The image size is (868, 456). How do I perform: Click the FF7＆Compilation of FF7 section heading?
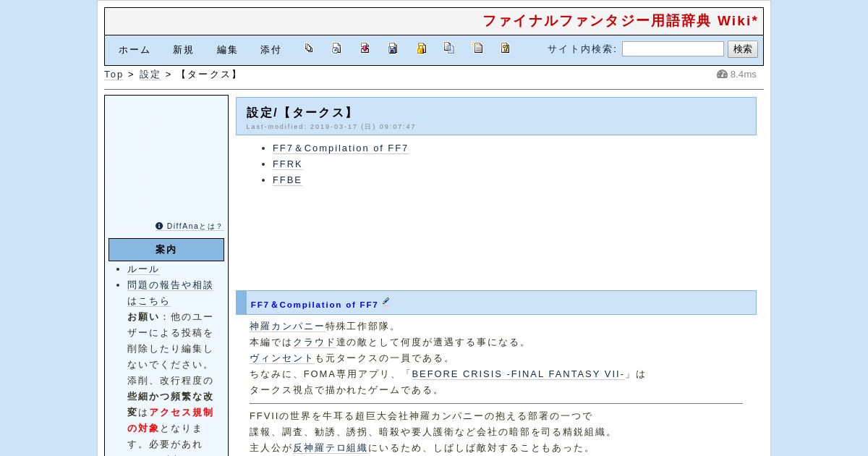point(315,305)
